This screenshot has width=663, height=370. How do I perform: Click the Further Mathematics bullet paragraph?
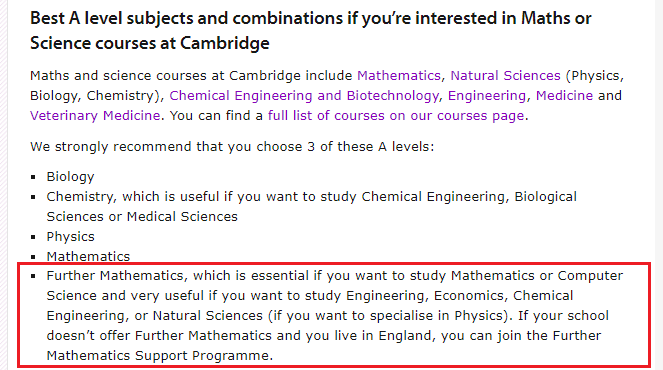click(334, 315)
